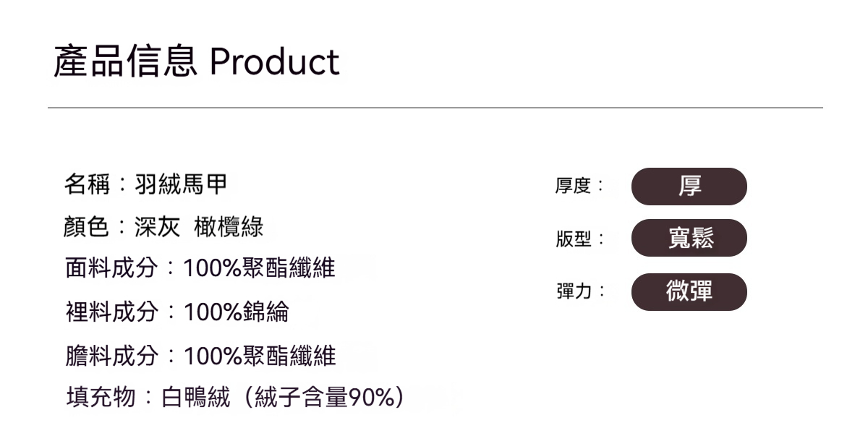Choose the 深灰 color option
The width and height of the screenshot is (868, 441).
pyautogui.click(x=157, y=227)
